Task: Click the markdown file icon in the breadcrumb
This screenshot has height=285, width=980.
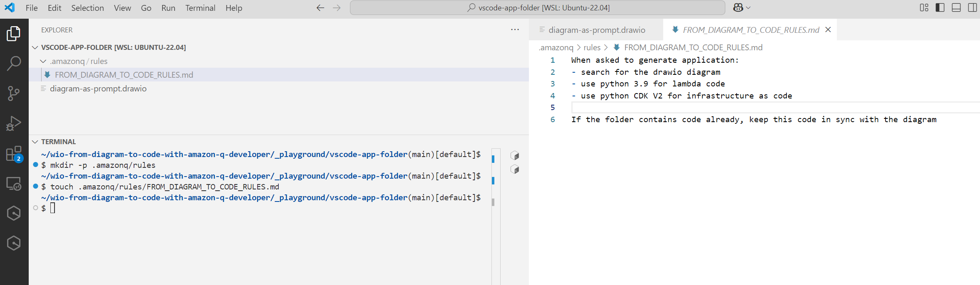Action: [x=617, y=47]
